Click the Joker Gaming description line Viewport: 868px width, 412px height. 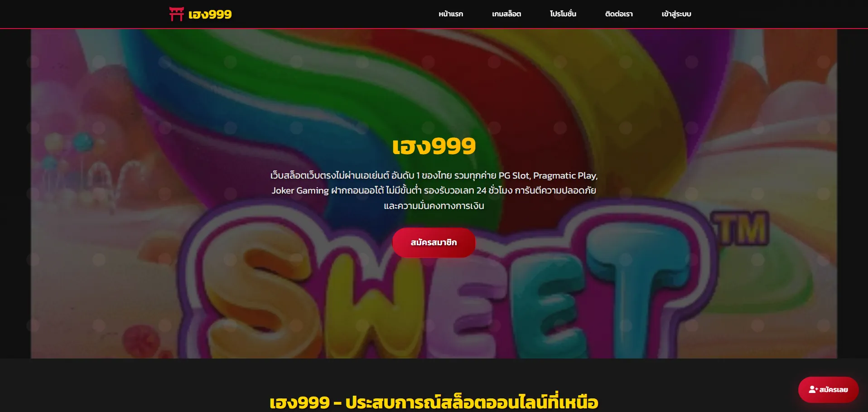click(x=434, y=190)
